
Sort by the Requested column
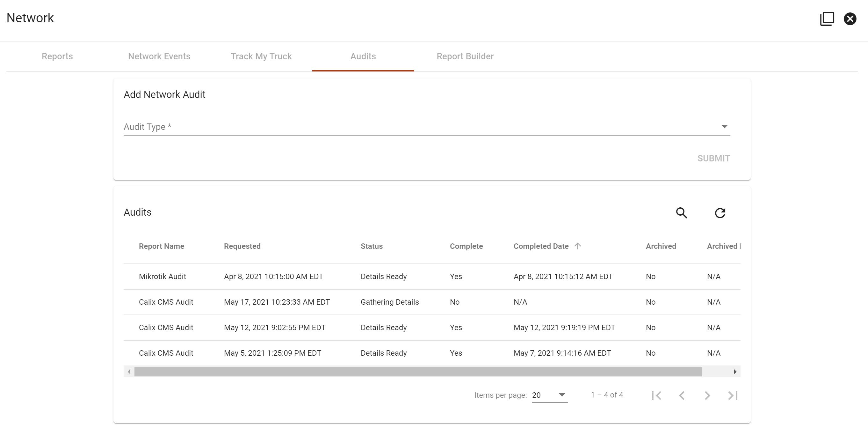click(242, 246)
